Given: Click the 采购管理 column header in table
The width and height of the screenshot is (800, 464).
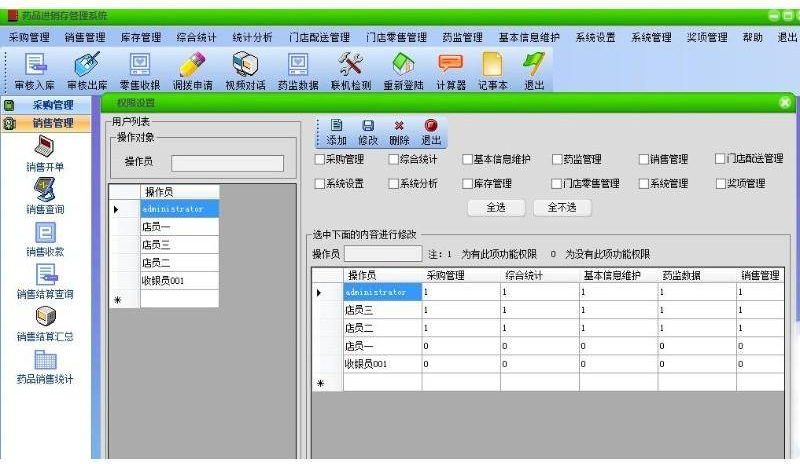Looking at the screenshot, I should coord(461,276).
